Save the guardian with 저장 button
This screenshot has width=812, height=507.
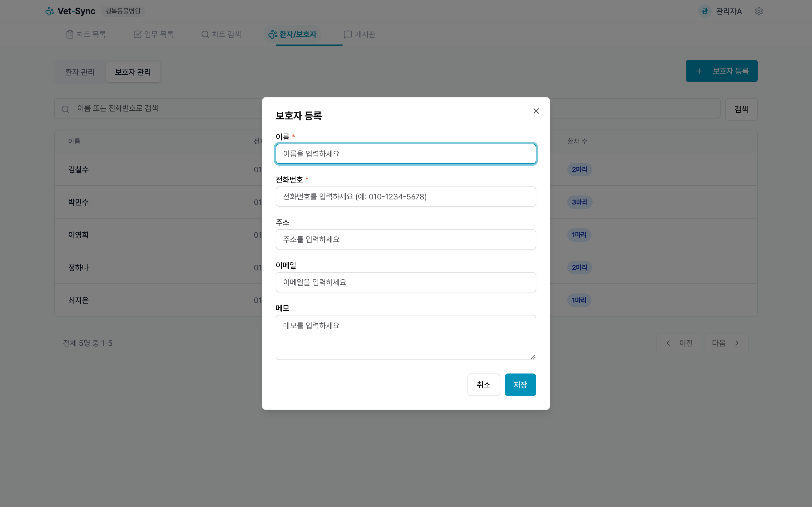[x=520, y=384]
